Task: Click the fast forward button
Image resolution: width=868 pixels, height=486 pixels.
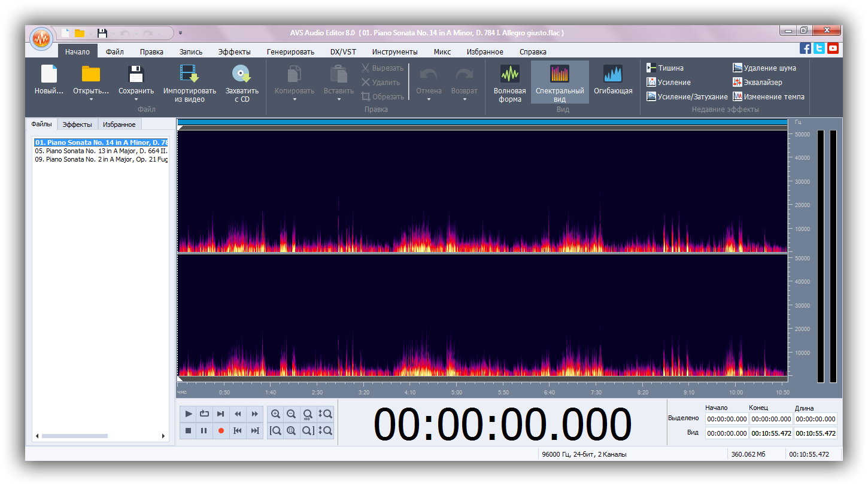Action: tap(254, 414)
